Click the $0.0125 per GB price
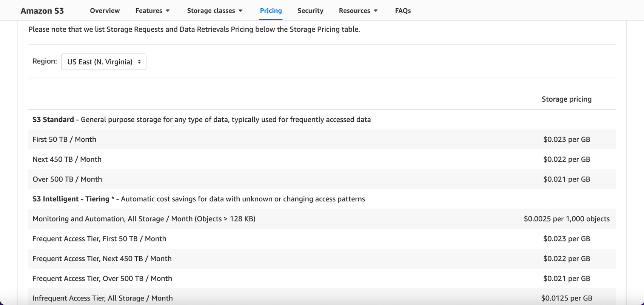This screenshot has width=644, height=305. pyautogui.click(x=567, y=298)
